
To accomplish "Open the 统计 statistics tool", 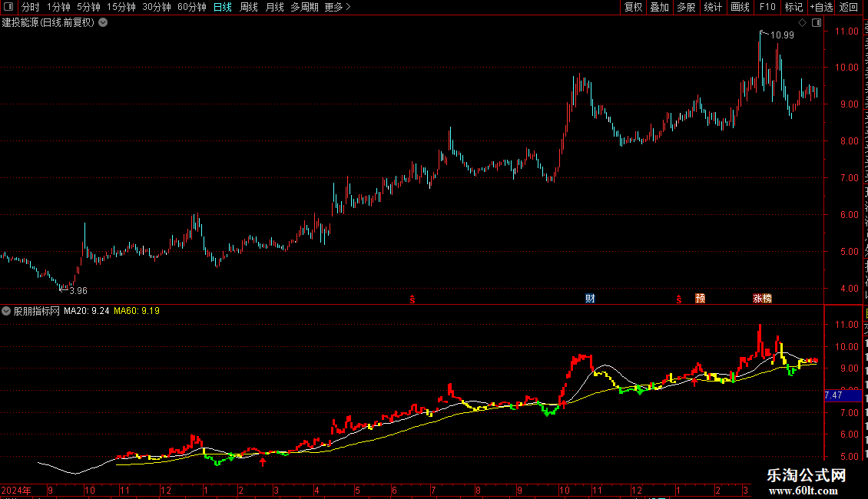I will (x=712, y=7).
